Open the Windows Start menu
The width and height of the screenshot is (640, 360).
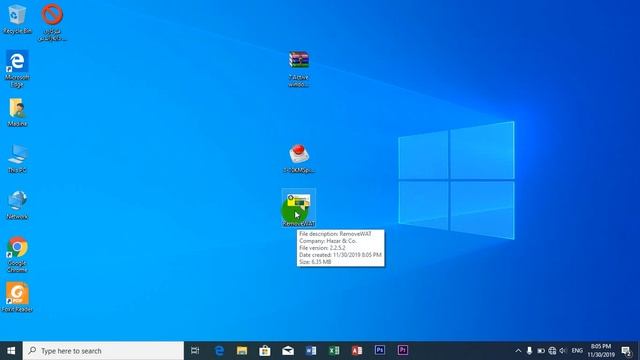click(x=11, y=351)
